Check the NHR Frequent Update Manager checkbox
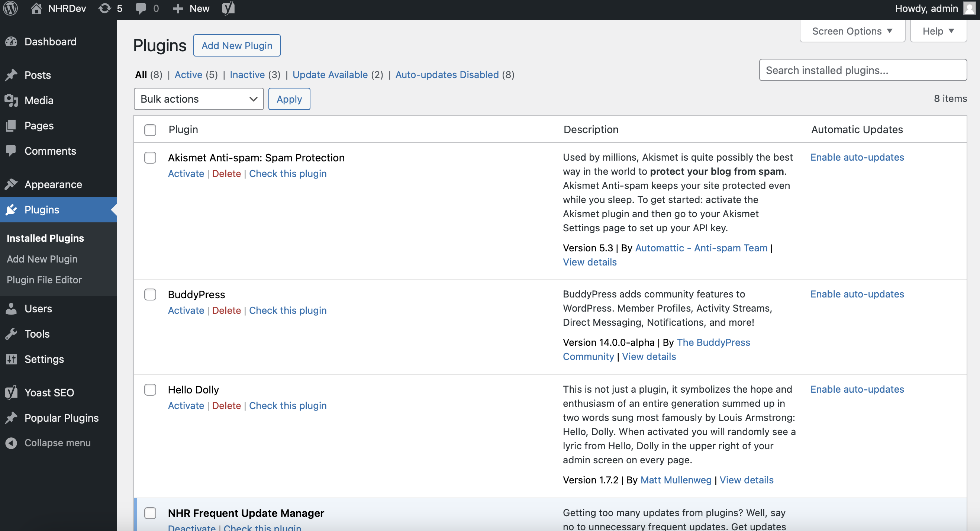 (x=150, y=513)
